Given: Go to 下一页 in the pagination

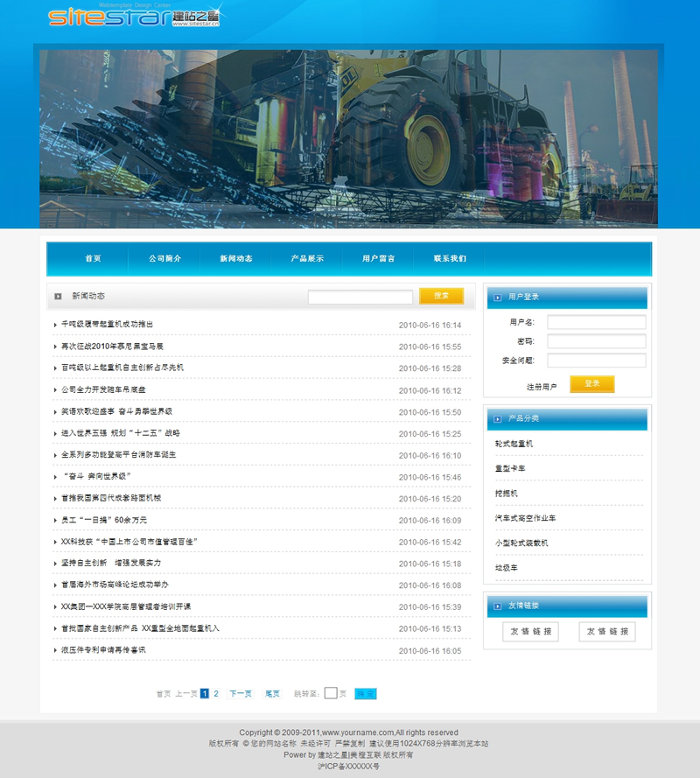Looking at the screenshot, I should pos(241,694).
